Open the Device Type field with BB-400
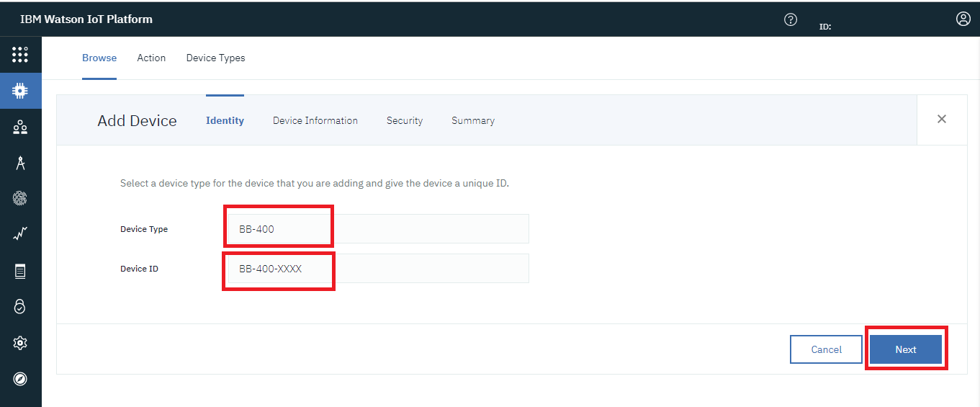 coord(379,229)
